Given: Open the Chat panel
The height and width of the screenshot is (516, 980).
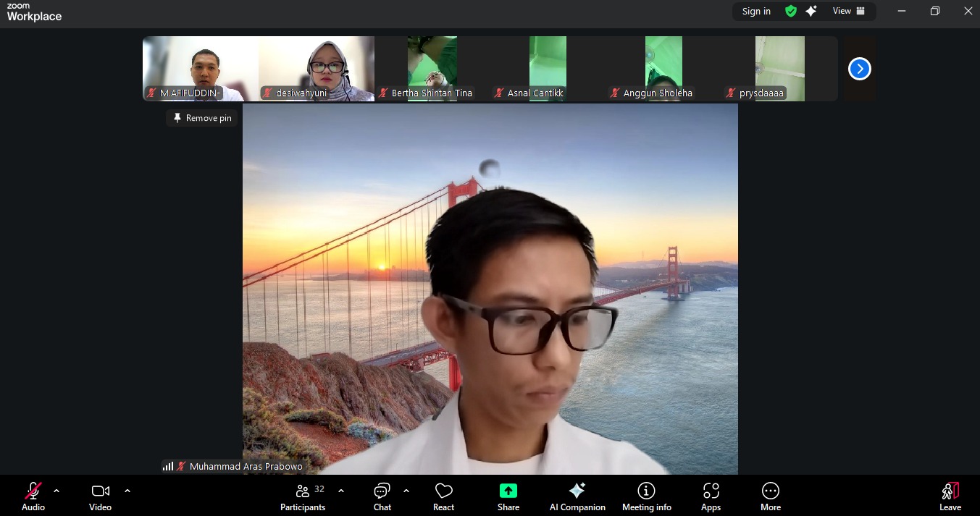Looking at the screenshot, I should [382, 496].
